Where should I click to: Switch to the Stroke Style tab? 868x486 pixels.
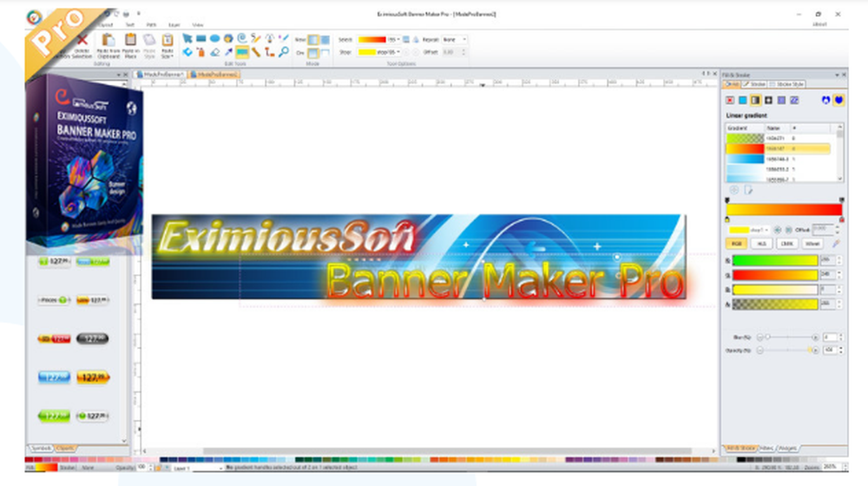click(x=787, y=84)
